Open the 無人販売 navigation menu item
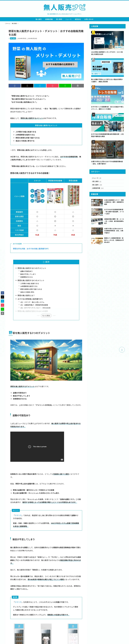 (39, 19)
